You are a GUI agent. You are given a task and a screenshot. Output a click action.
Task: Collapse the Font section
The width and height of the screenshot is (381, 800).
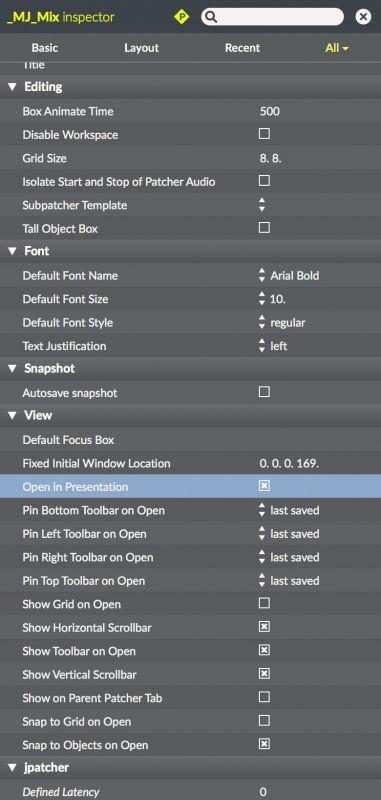click(x=12, y=252)
